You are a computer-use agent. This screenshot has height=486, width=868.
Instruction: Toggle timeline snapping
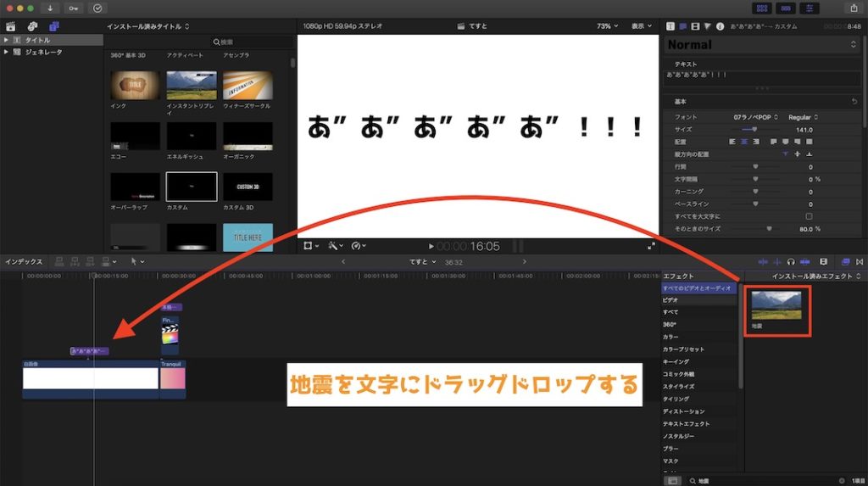click(x=805, y=261)
